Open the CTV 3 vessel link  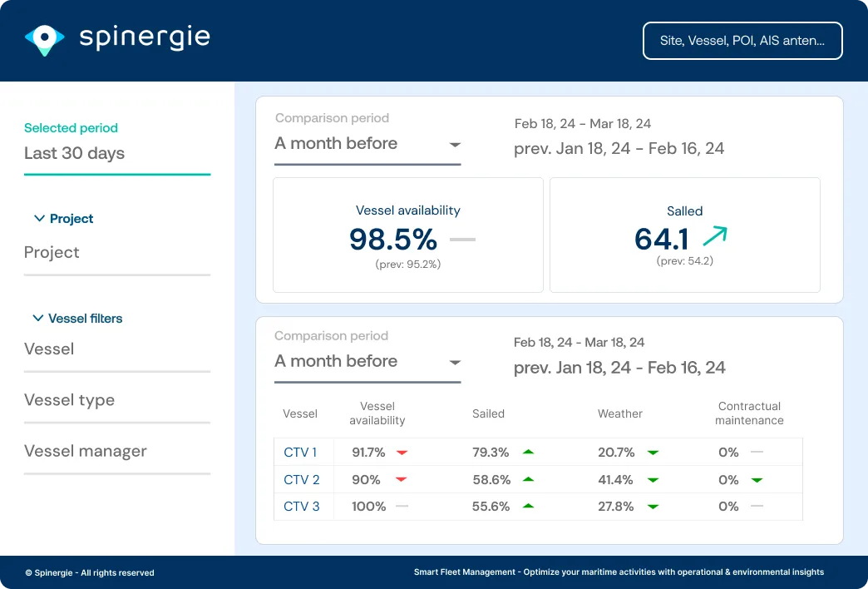tap(301, 507)
